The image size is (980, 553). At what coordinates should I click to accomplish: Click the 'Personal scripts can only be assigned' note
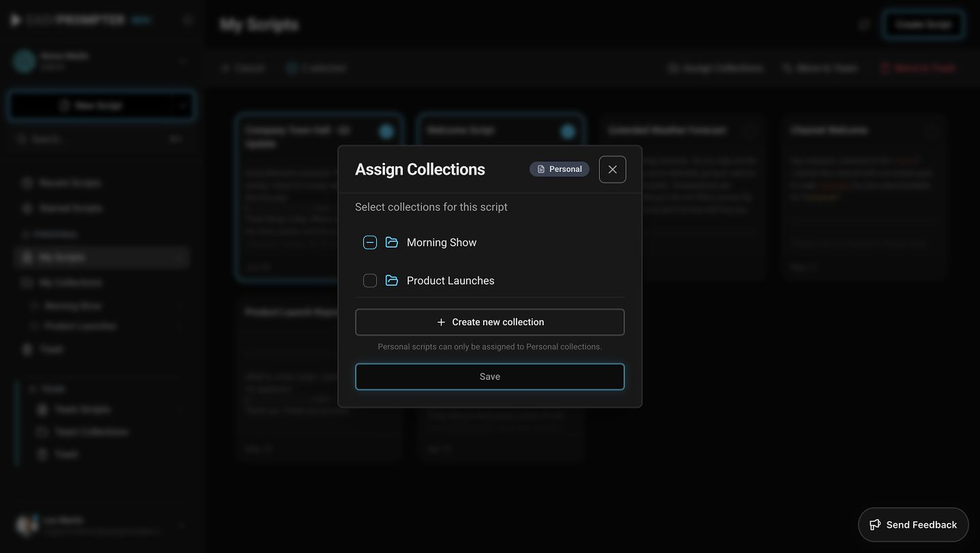(490, 347)
